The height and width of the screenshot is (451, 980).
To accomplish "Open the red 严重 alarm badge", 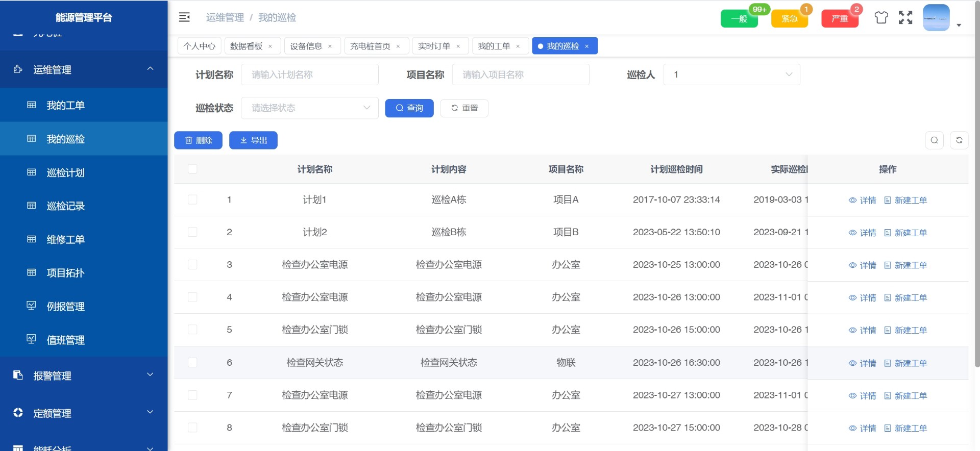I will [x=840, y=19].
